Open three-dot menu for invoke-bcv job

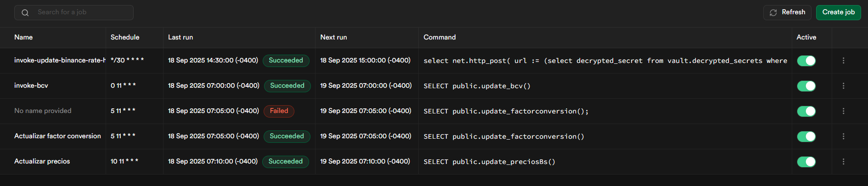[843, 86]
